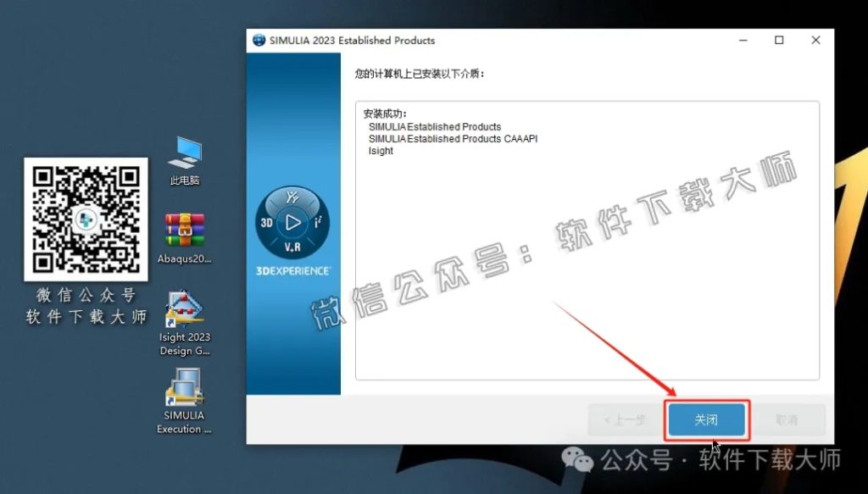Click the maximize button of the installer window

(780, 40)
